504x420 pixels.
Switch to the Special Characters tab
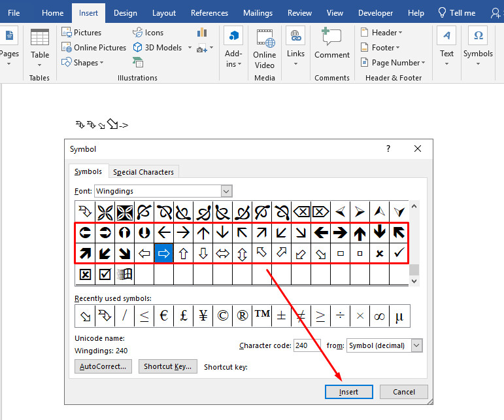click(x=143, y=172)
